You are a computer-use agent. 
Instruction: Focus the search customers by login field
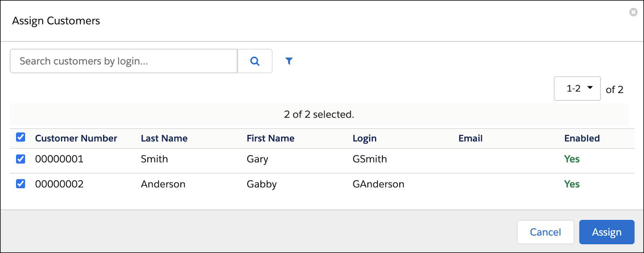[124, 61]
